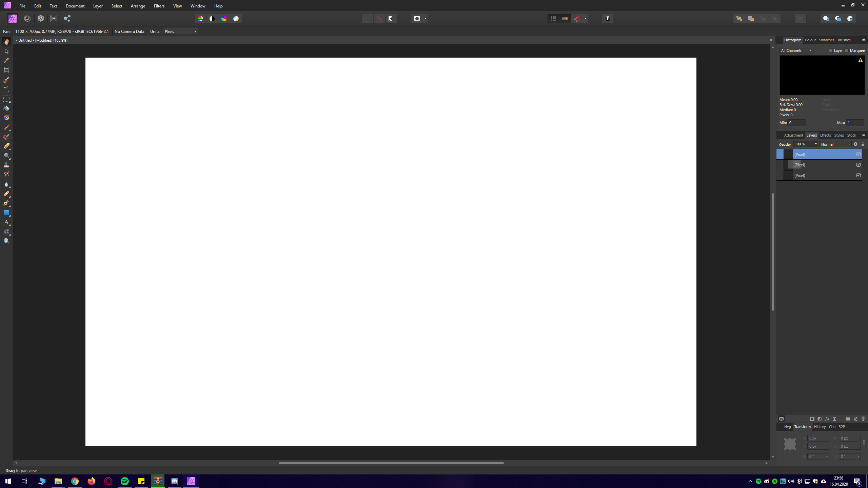
Task: Toggle Force Pixel Alignment
Action: point(553,19)
